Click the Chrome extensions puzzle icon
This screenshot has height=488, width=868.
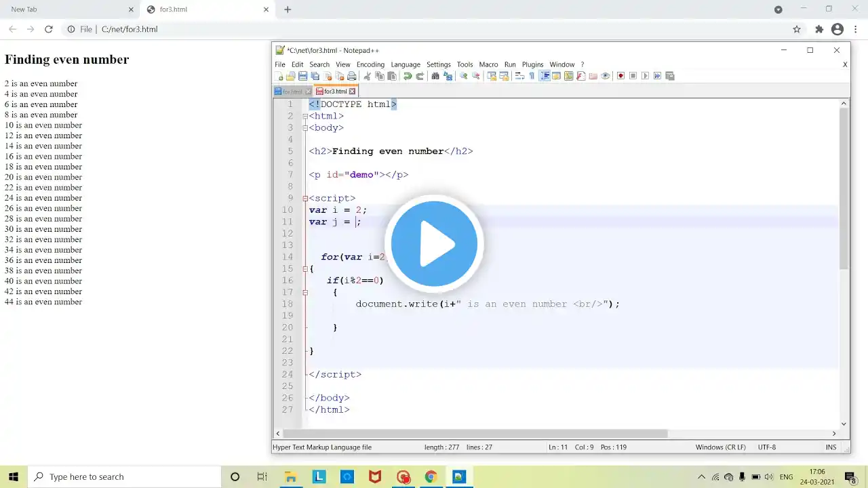point(819,29)
